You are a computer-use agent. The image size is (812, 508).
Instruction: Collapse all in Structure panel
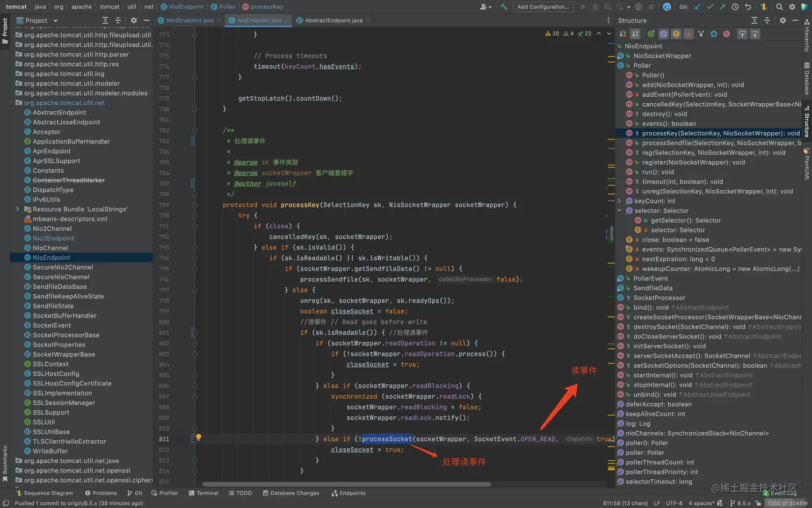[x=767, y=20]
